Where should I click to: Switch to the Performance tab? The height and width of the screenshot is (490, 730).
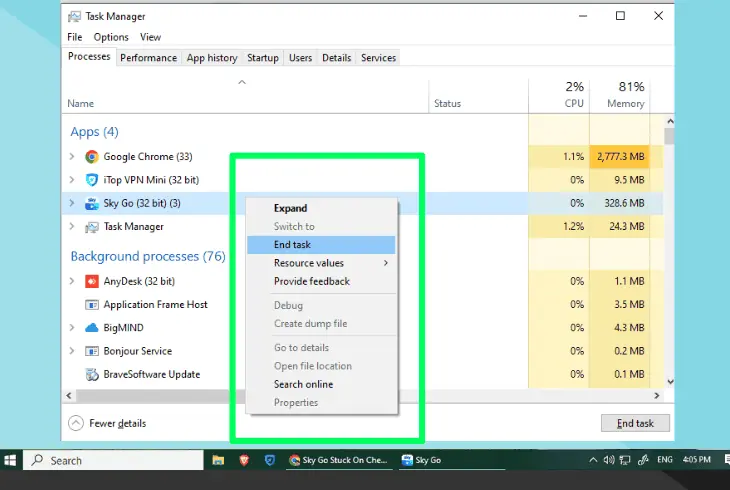148,58
